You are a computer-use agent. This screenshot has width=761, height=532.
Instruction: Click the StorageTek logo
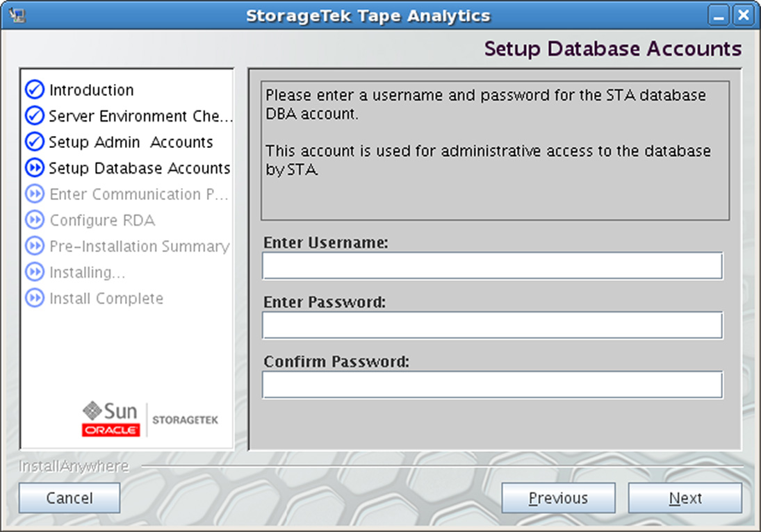pos(185,420)
